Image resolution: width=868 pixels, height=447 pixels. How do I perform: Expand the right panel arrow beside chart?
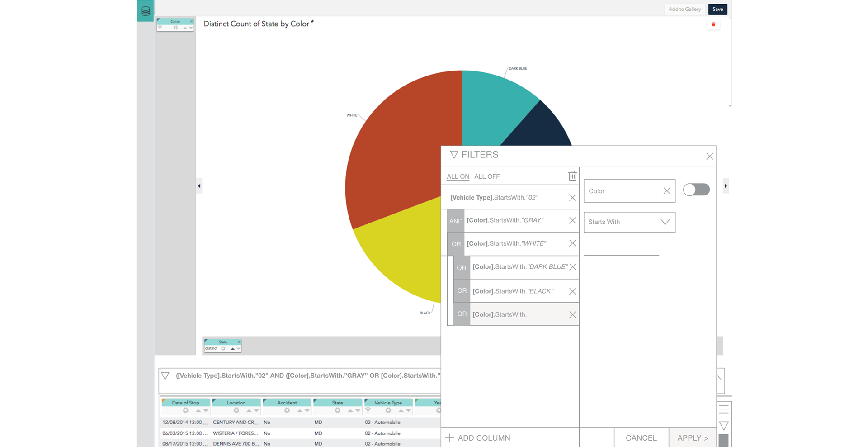pos(726,186)
